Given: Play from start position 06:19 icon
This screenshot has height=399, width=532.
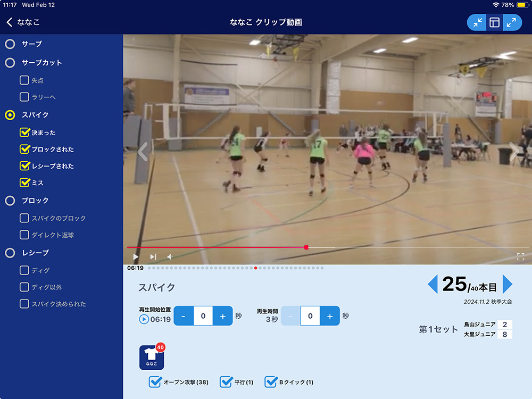Looking at the screenshot, I should (144, 319).
